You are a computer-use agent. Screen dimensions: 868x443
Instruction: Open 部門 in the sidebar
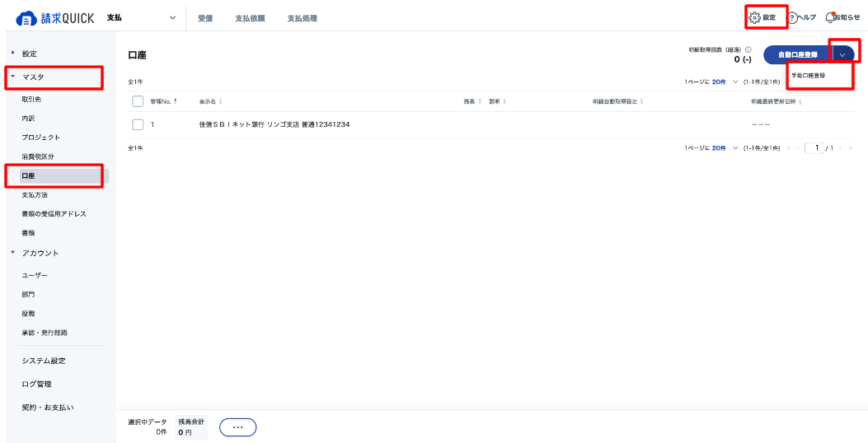[28, 294]
